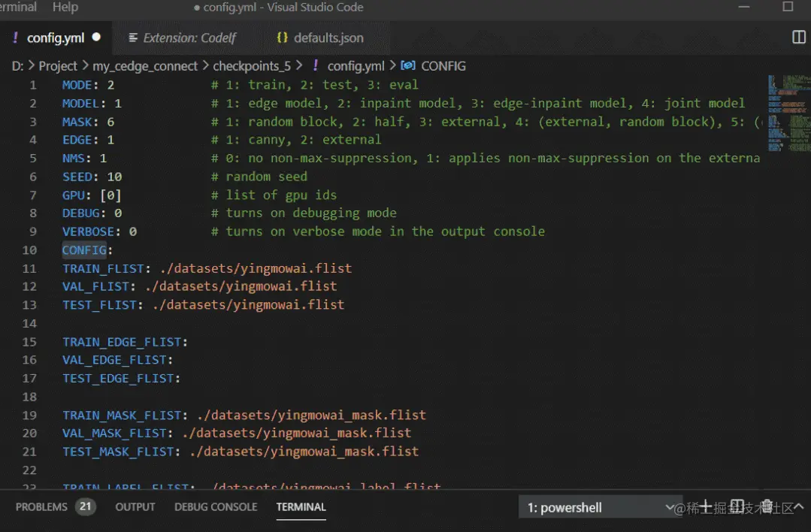
Task: Show the OUTPUT panel tab
Action: 135,507
